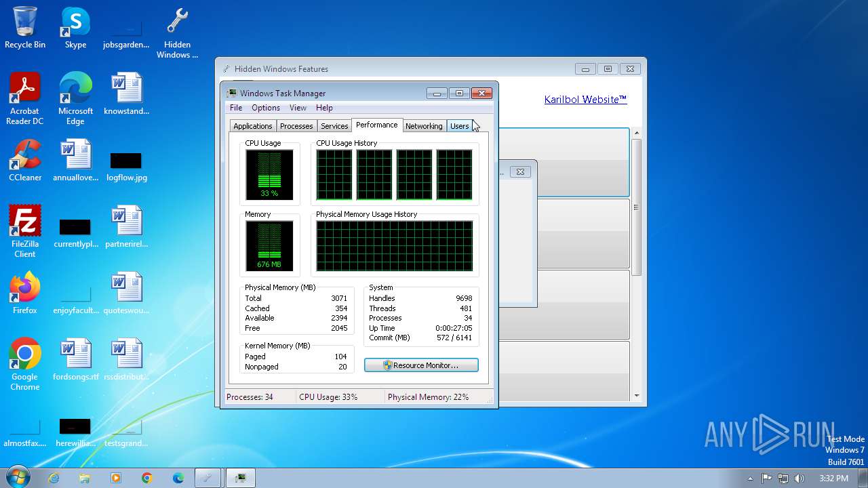
Task: Open the Hidden Windows desktop shortcut
Action: pyautogui.click(x=177, y=33)
